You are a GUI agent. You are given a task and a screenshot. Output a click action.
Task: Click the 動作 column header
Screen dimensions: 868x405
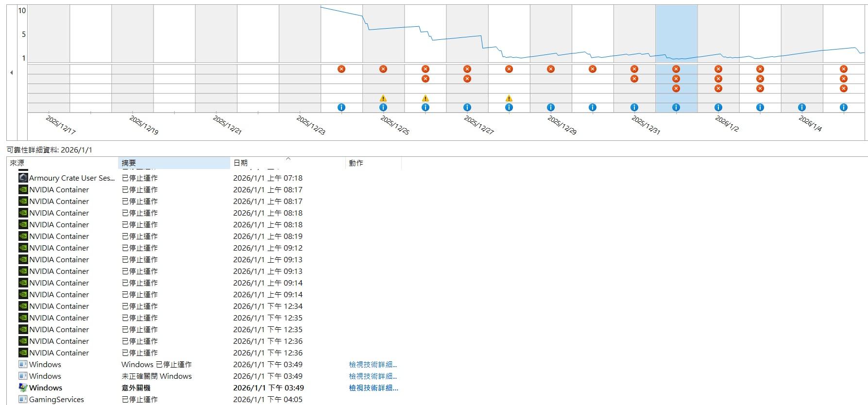click(373, 163)
